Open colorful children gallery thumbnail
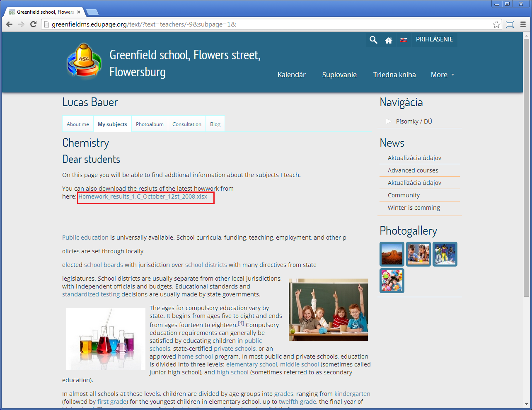The height and width of the screenshot is (410, 532). (x=392, y=281)
